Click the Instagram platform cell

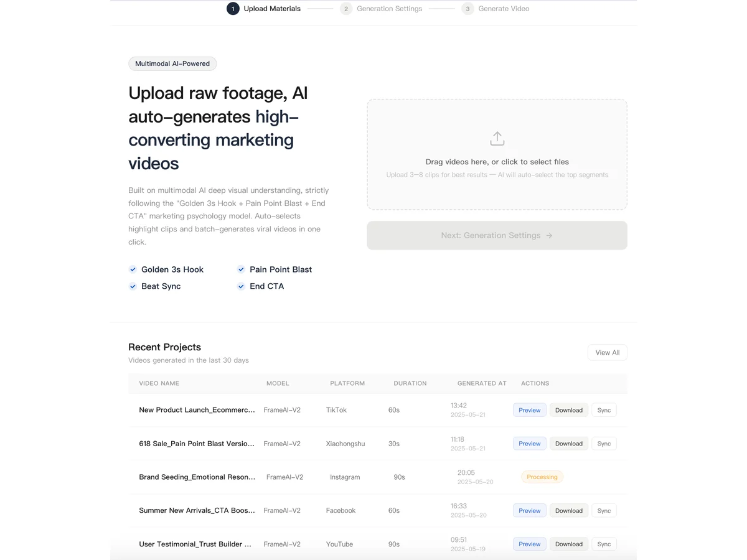pos(345,477)
